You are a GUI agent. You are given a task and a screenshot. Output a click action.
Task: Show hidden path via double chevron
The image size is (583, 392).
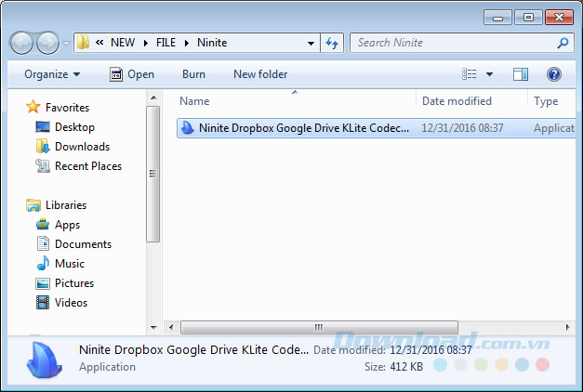click(99, 43)
